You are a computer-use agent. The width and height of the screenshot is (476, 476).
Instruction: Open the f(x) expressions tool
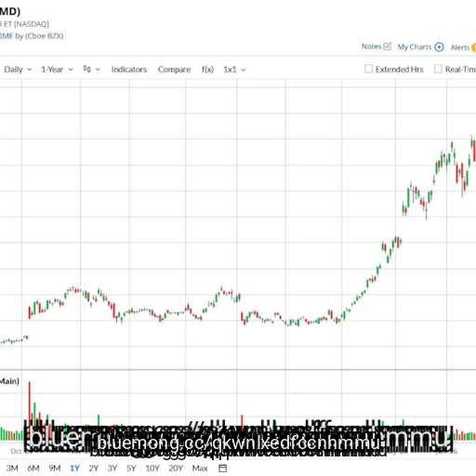(x=207, y=70)
